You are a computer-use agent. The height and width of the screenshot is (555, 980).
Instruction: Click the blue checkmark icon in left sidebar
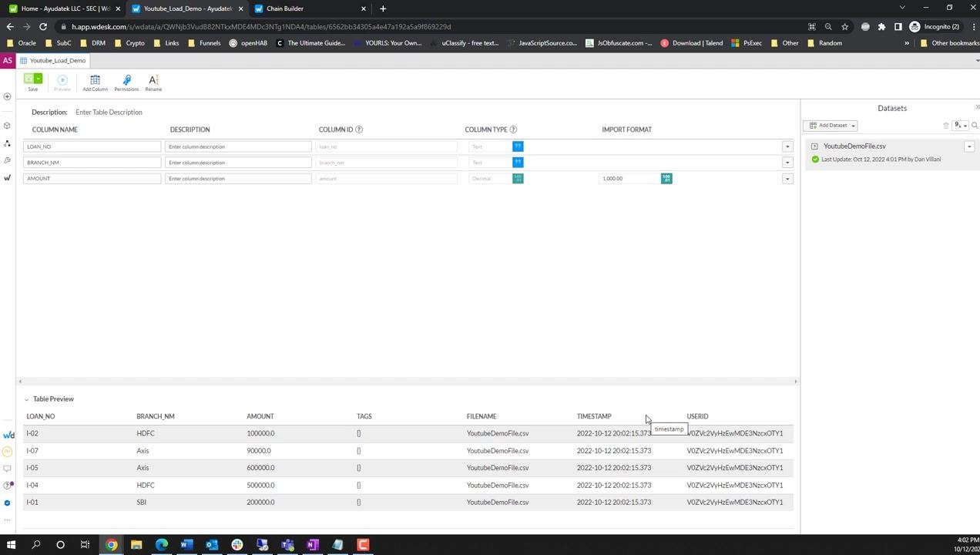[7, 503]
